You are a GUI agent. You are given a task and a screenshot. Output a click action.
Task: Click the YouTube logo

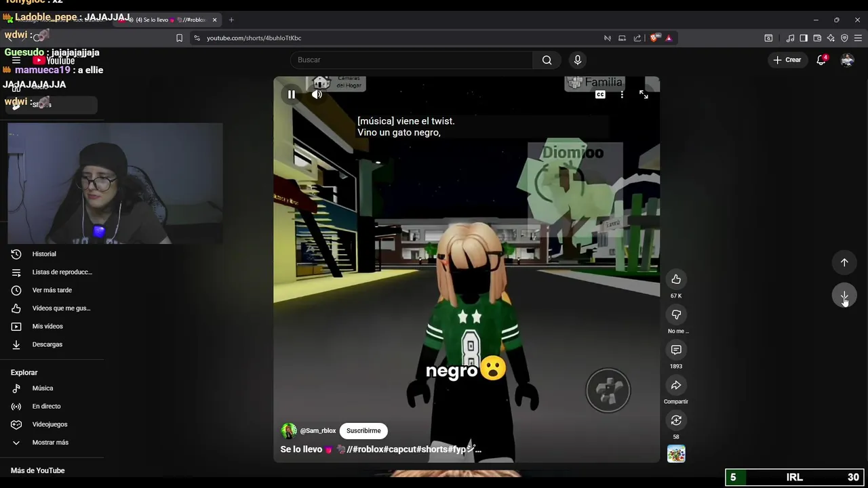(x=54, y=60)
